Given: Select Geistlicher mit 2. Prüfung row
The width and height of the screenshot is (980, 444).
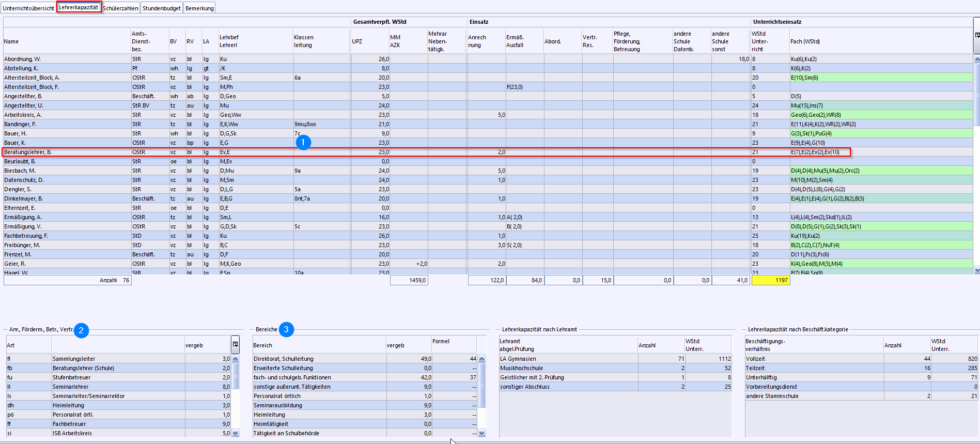Looking at the screenshot, I should [615, 377].
